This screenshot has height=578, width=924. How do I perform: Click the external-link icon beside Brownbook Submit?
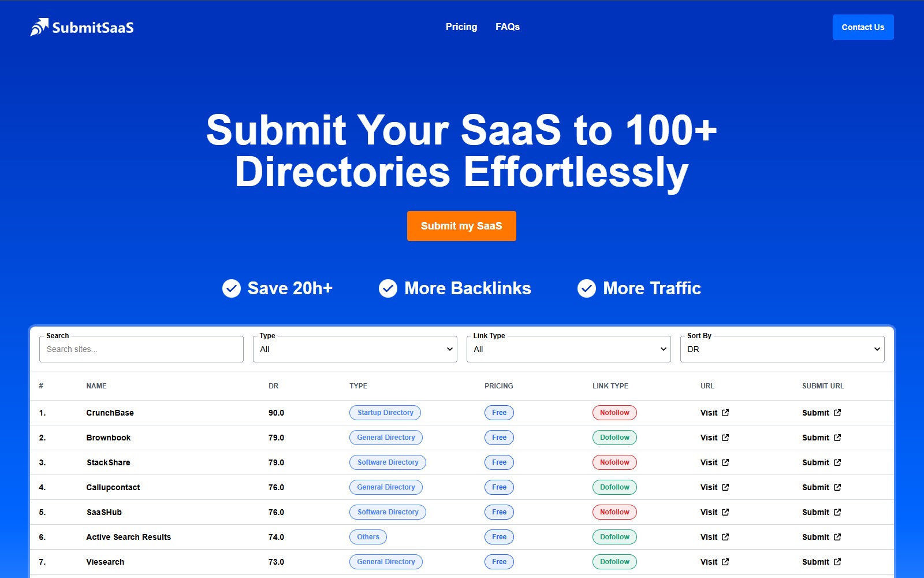click(837, 438)
